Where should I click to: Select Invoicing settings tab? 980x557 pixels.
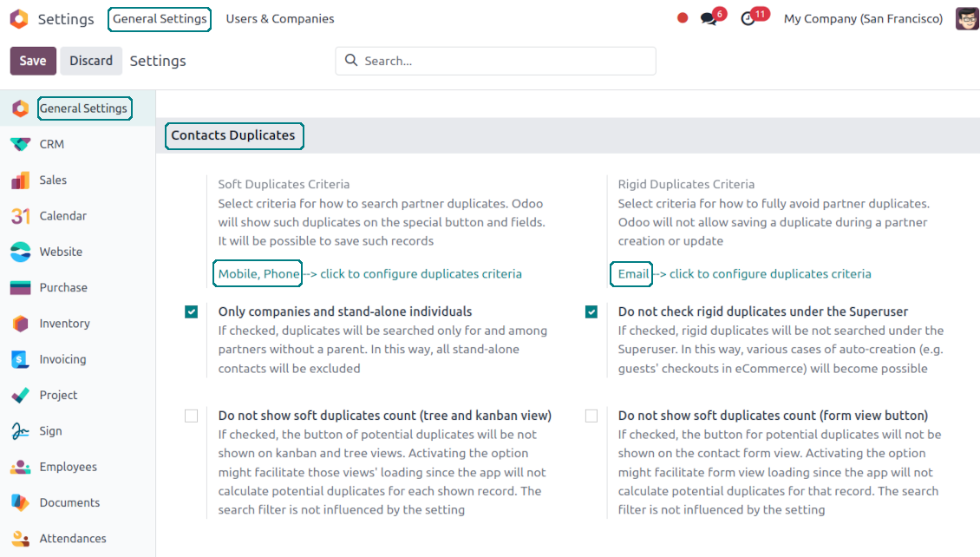tap(62, 359)
